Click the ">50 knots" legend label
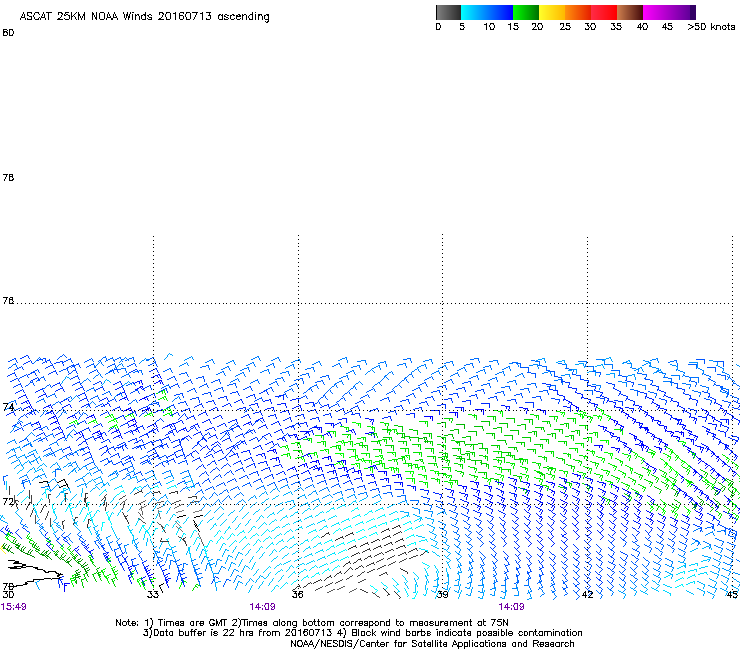The height and width of the screenshot is (650, 740). click(x=711, y=27)
